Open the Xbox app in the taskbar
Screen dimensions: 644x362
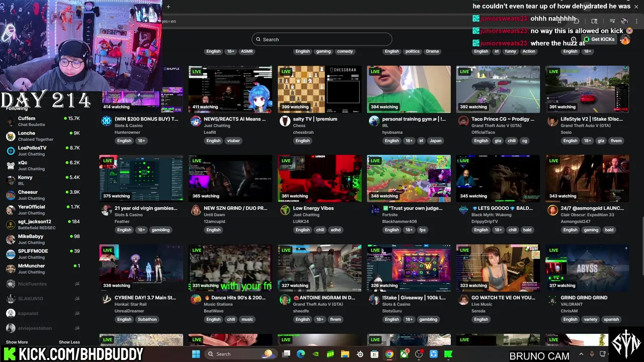[404, 354]
